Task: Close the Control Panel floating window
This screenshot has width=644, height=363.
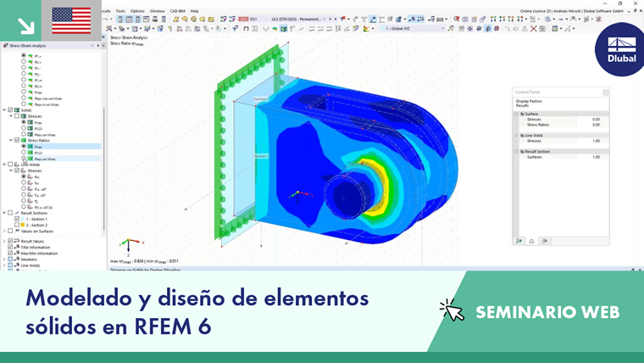Action: click(605, 92)
